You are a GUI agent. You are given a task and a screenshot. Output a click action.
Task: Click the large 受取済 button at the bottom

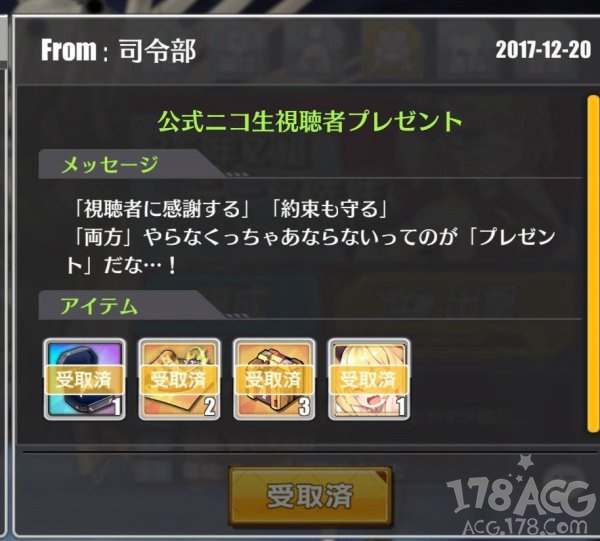pos(310,496)
